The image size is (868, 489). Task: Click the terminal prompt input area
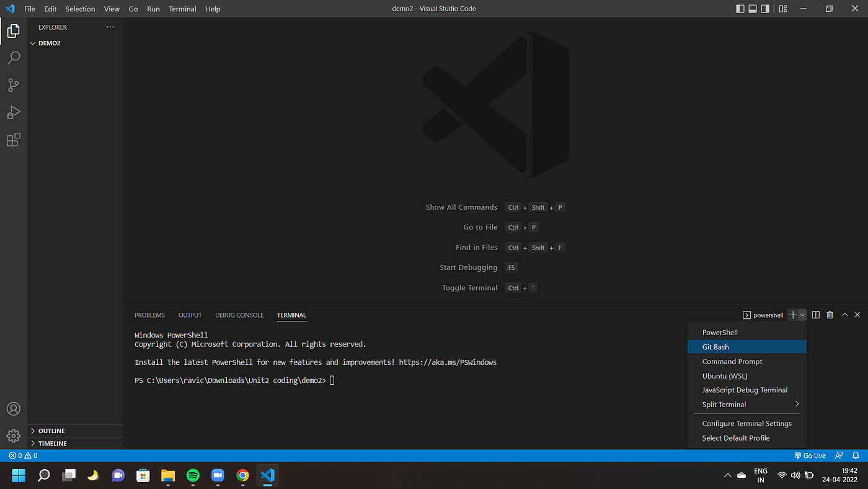(332, 380)
